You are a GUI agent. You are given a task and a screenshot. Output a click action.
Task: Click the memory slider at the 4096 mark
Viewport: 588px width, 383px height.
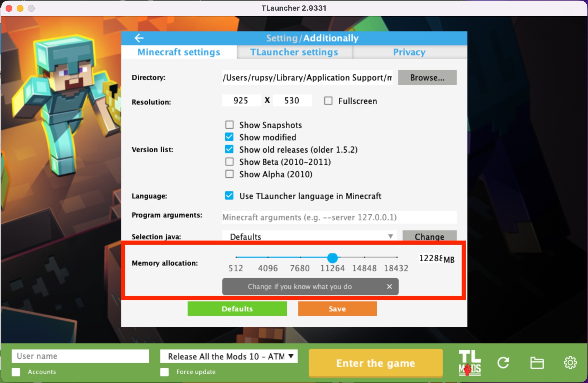[x=268, y=257]
